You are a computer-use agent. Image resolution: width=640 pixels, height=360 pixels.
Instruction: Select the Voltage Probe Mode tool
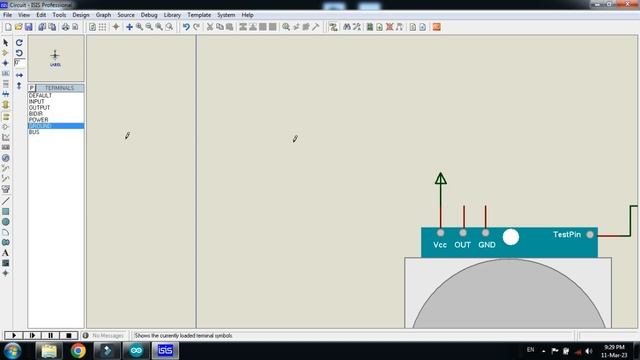(x=5, y=168)
